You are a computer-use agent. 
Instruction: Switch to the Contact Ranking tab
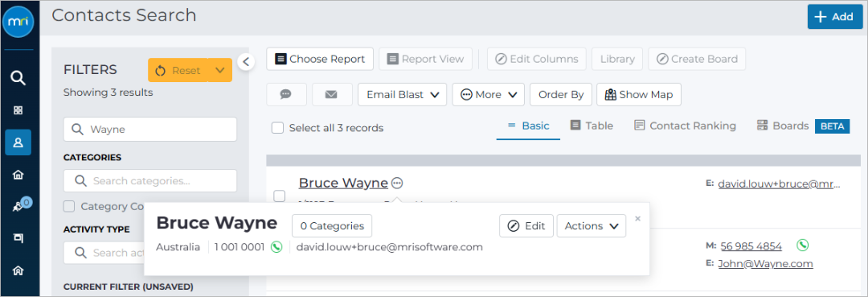pyautogui.click(x=686, y=126)
